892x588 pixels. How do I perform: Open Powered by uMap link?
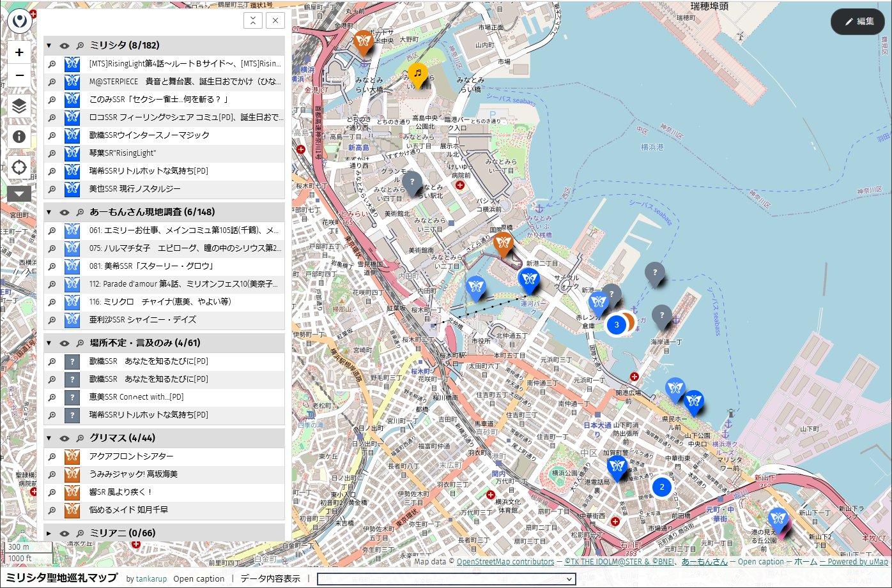(854, 562)
